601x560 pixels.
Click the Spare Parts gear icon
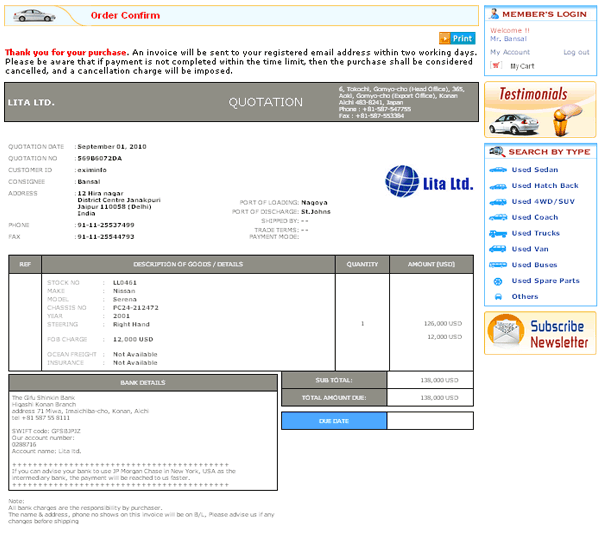(x=497, y=281)
